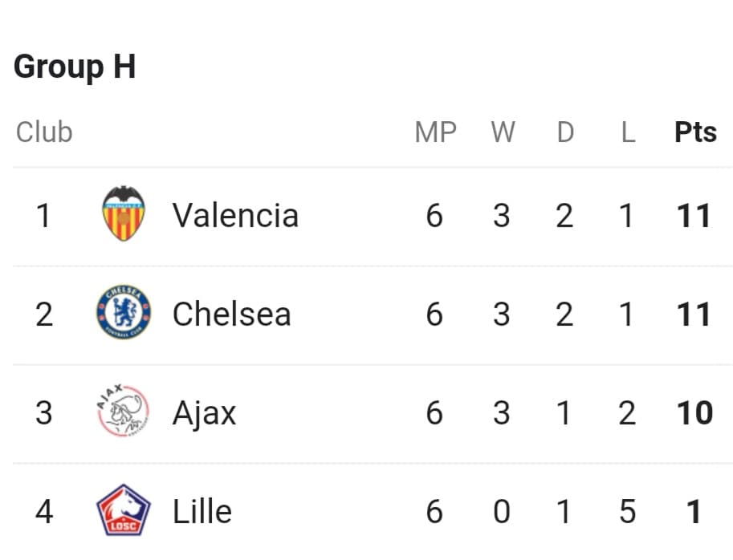This screenshot has height=560, width=733.
Task: Open the Valencia team name
Action: [x=235, y=215]
